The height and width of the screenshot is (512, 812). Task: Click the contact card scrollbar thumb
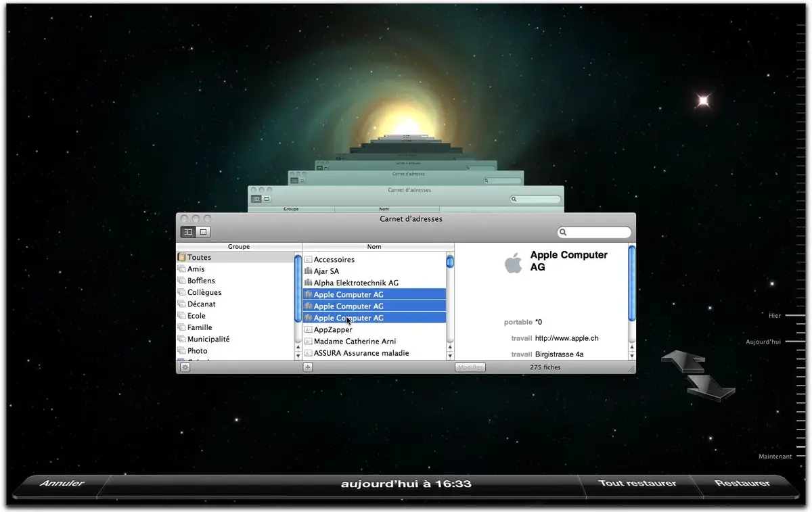click(632, 283)
